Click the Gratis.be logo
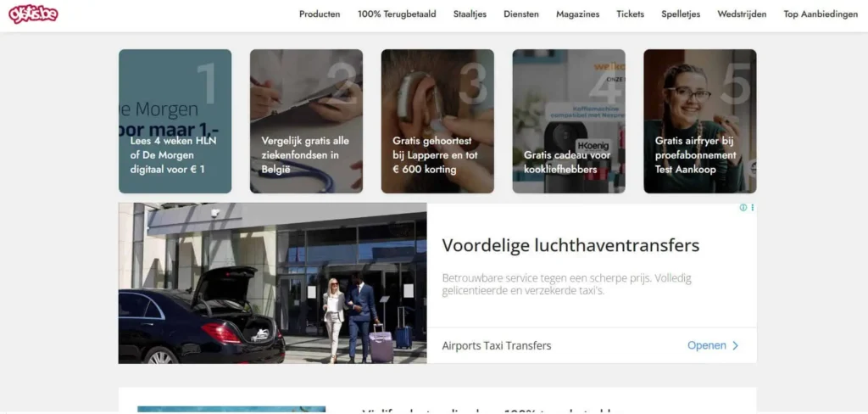Screen dimensions: 868x414 click(33, 14)
